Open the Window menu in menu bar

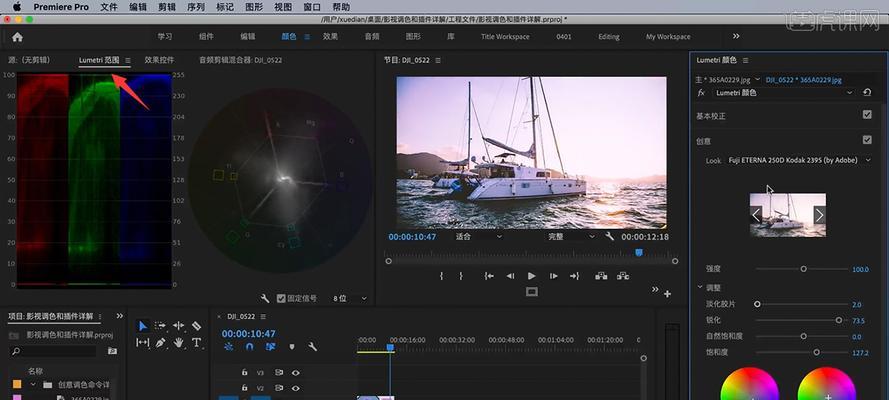[312, 7]
